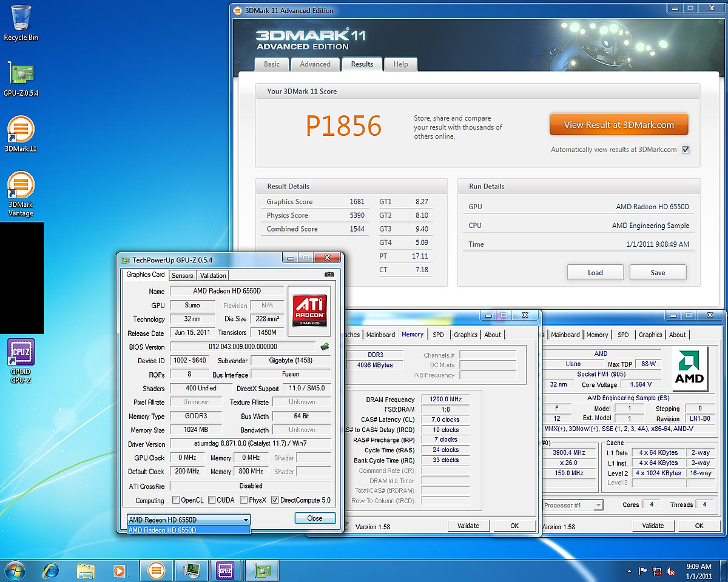Launch the CPUID CPU-Z desktop shortcut
This screenshot has height=582, width=728.
click(x=21, y=361)
